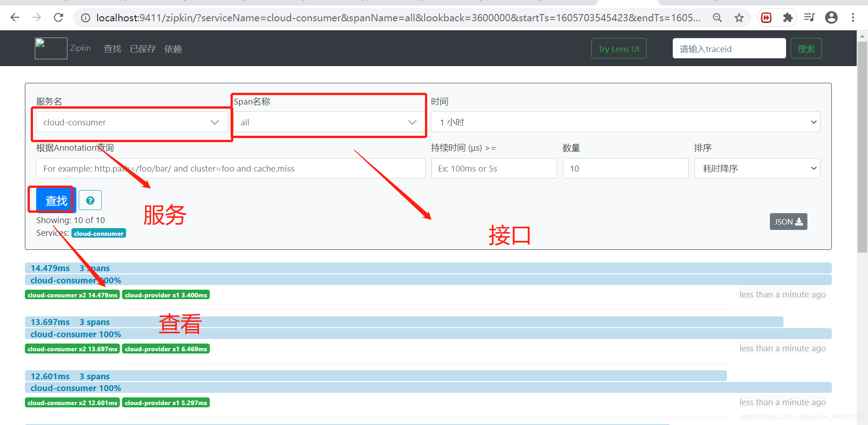Click the scrollbar up arrow

[x=862, y=35]
